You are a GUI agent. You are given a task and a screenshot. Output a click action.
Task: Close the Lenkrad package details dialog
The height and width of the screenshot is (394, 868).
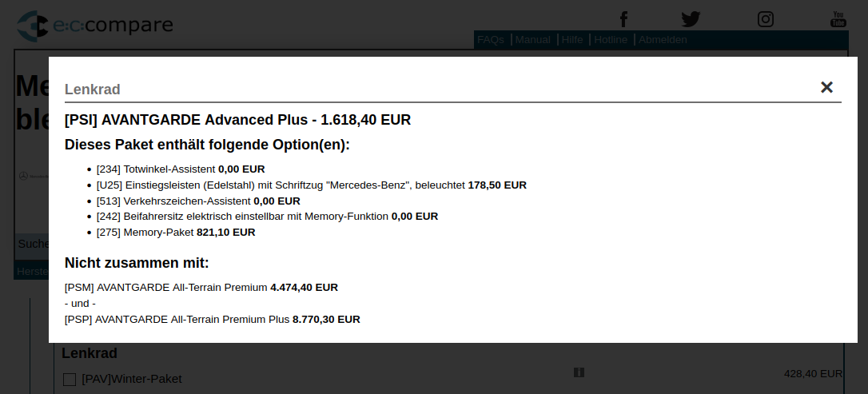(826, 87)
